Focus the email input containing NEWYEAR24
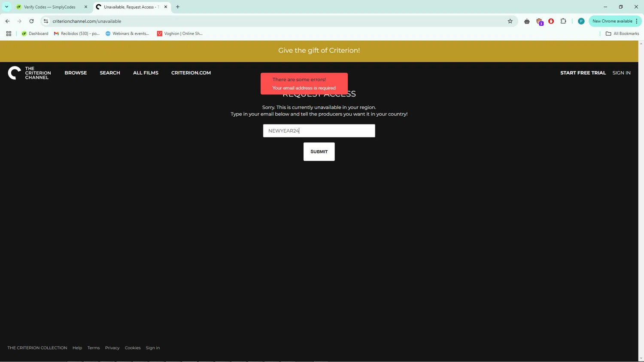This screenshot has height=362, width=644. [319, 131]
